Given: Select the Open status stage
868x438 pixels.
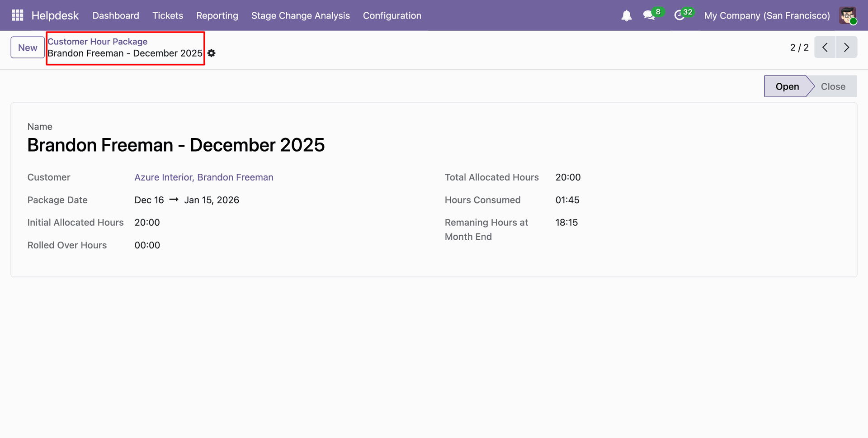Looking at the screenshot, I should [x=787, y=86].
